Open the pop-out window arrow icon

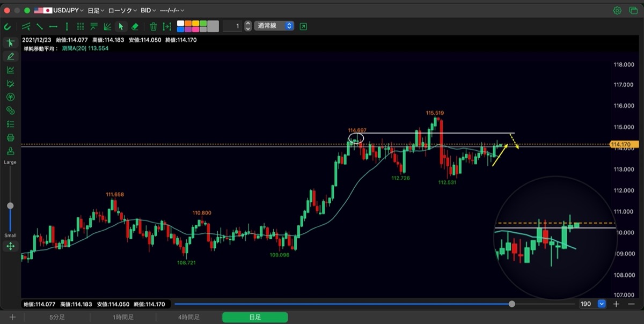pos(304,26)
